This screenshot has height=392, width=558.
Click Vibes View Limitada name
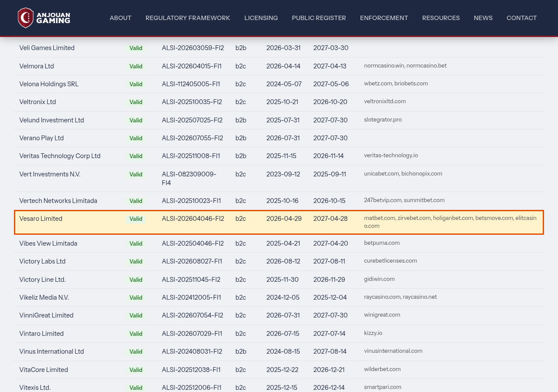(48, 243)
